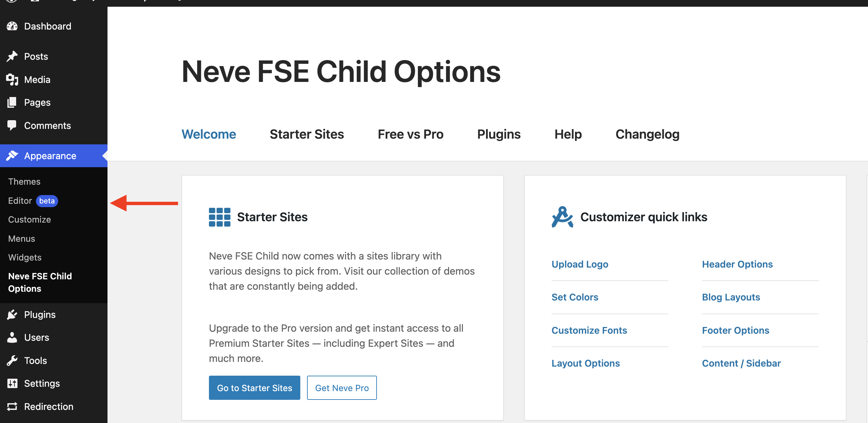Open the Free vs Pro tab
Image resolution: width=868 pixels, height=423 pixels.
(410, 134)
